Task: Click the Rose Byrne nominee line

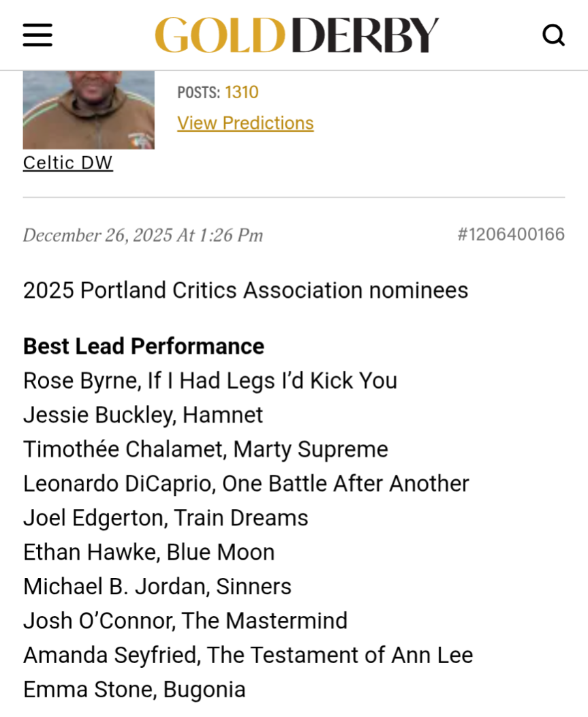Action: 210,380
